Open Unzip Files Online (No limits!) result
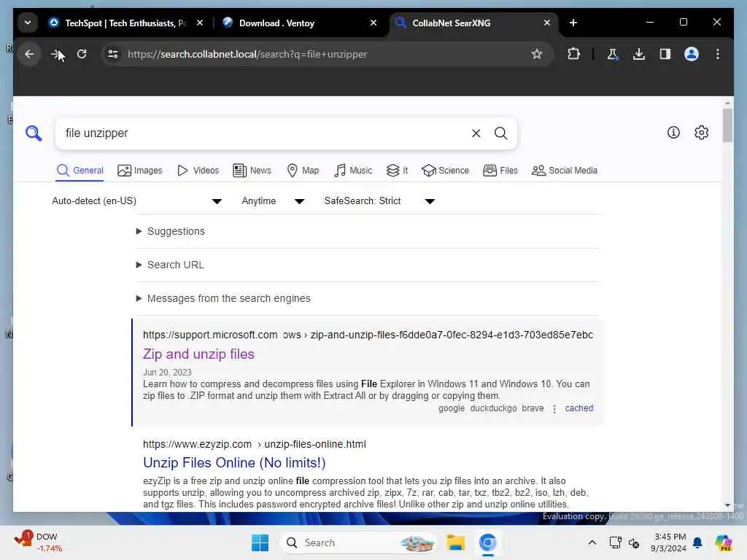Viewport: 747px width, 560px height. 234,463
